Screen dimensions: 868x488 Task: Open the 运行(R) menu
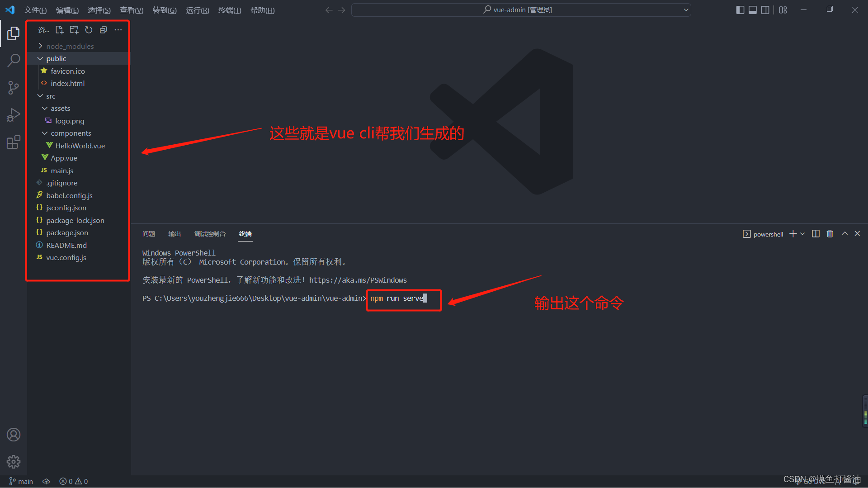pos(198,10)
